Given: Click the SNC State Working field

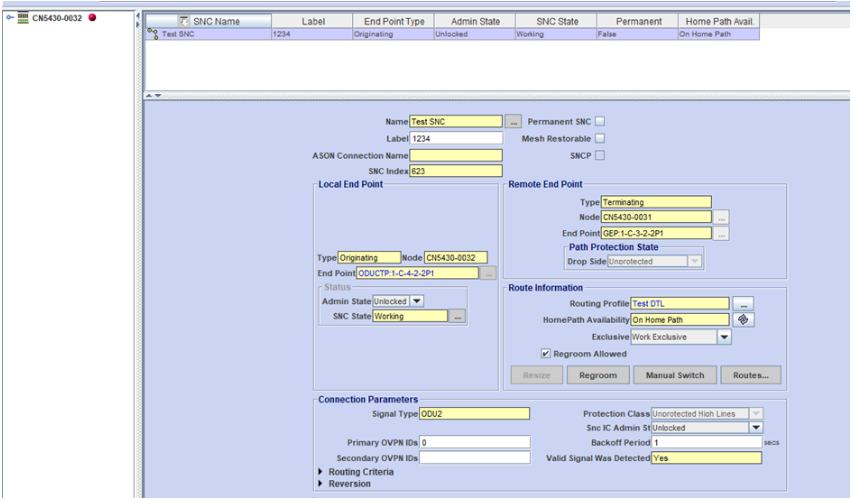Looking at the screenshot, I should coord(410,316).
